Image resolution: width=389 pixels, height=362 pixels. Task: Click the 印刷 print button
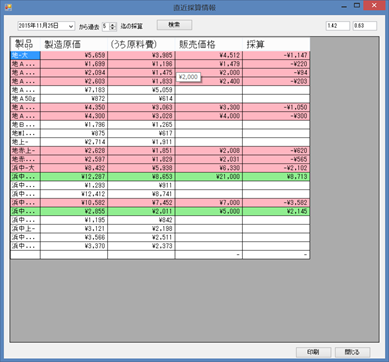[x=313, y=352]
